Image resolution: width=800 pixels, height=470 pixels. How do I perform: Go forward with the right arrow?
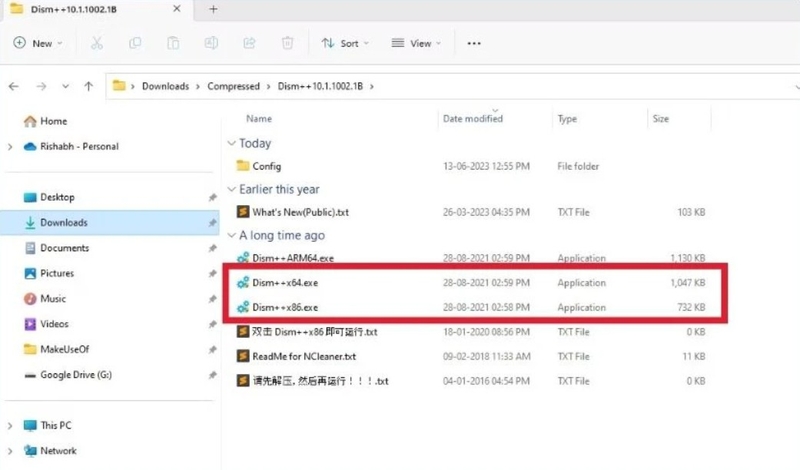(x=41, y=86)
